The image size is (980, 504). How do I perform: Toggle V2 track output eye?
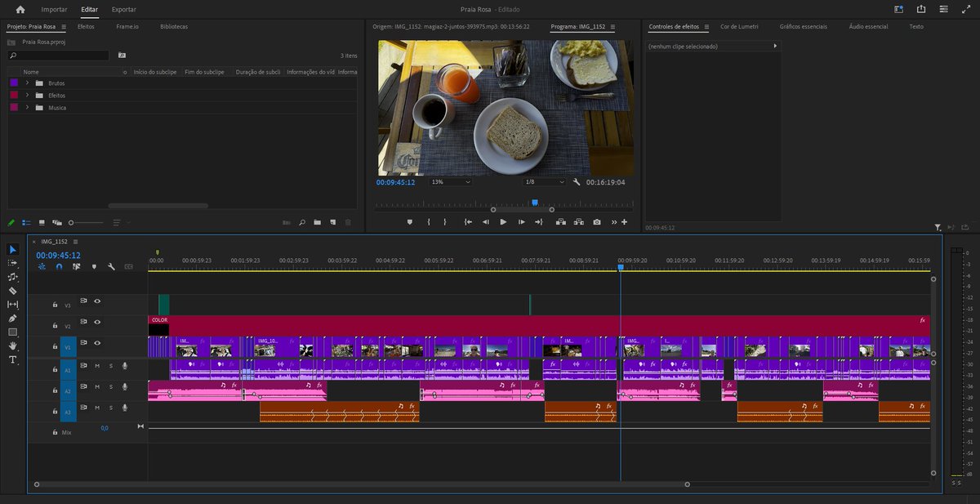click(97, 322)
